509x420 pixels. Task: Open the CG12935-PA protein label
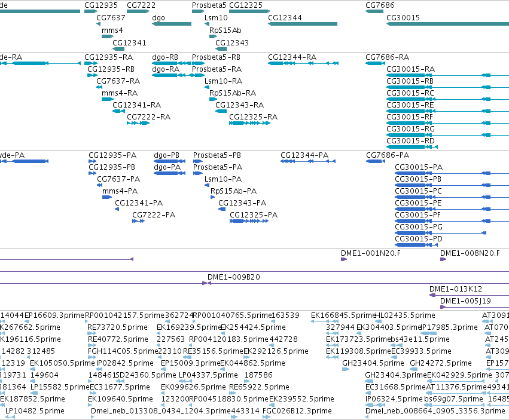pyautogui.click(x=112, y=156)
